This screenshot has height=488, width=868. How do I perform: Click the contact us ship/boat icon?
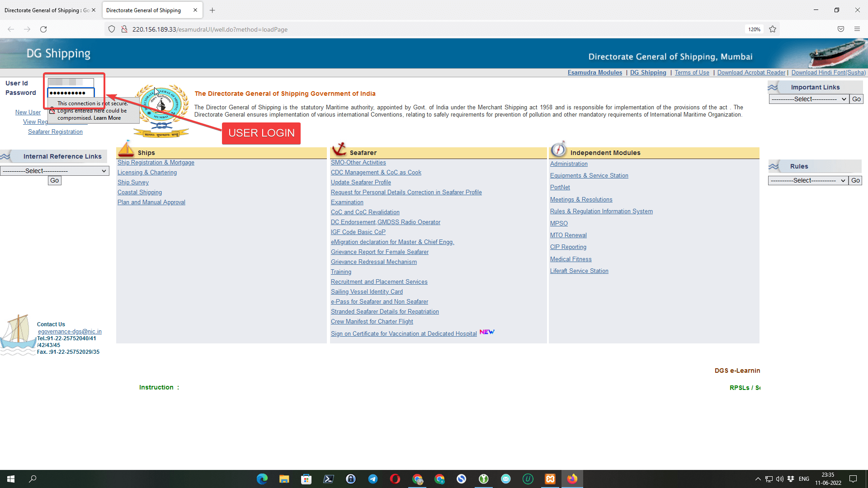17,335
